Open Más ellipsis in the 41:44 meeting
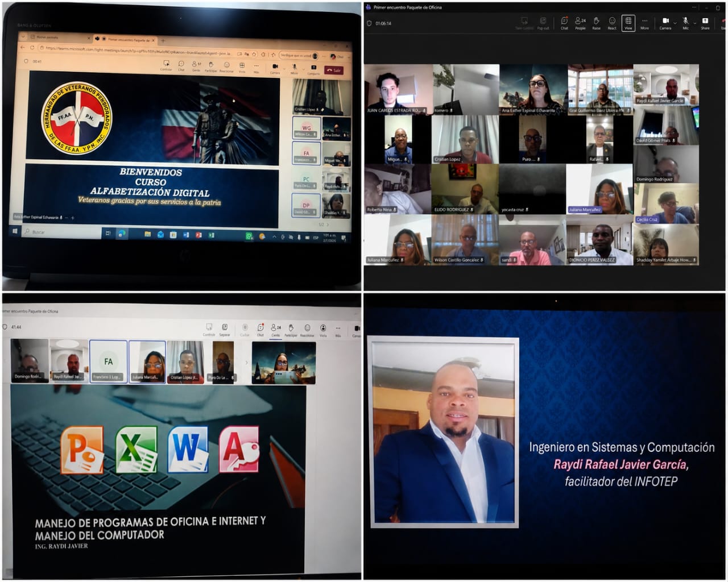This screenshot has width=728, height=582. (x=338, y=331)
